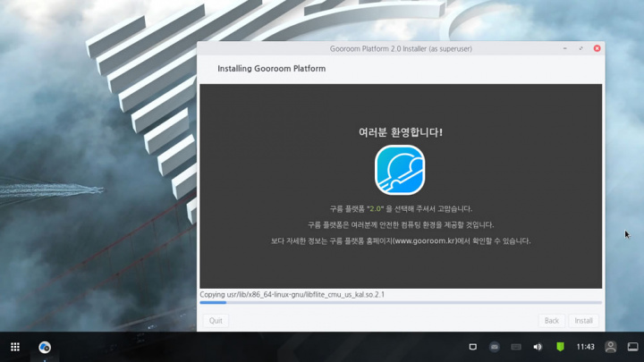The height and width of the screenshot is (362, 644).
Task: Click the mail envelope tray icon
Action: coord(495,347)
